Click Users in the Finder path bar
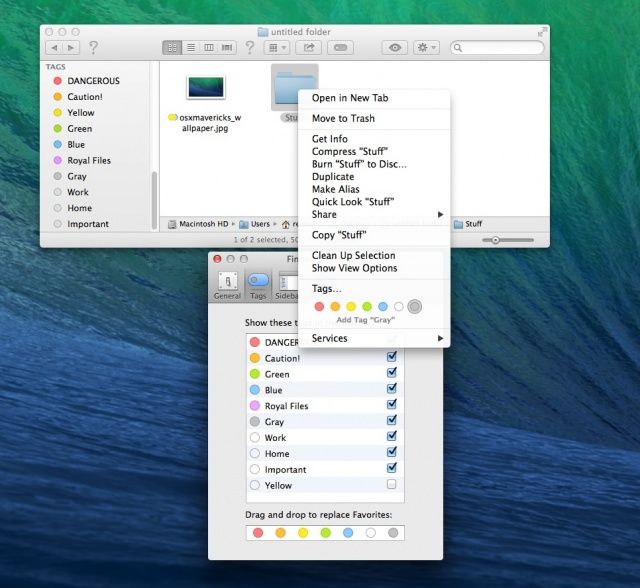 (254, 224)
